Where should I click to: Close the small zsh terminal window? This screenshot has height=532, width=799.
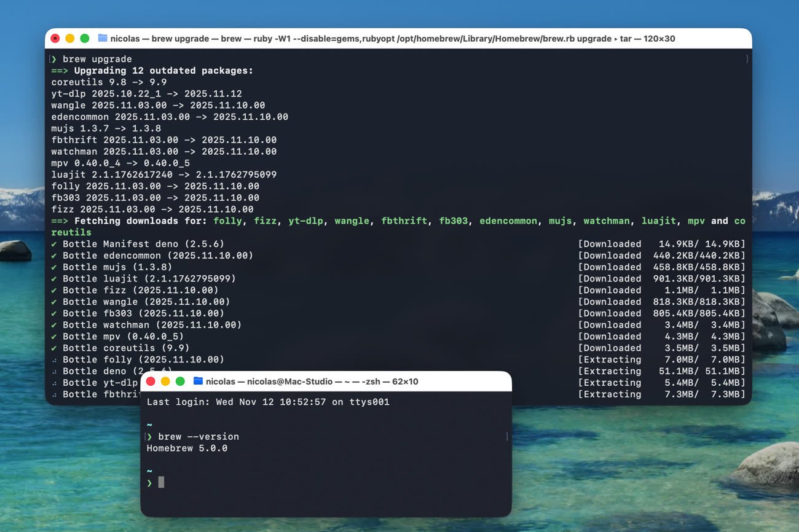[x=151, y=381]
